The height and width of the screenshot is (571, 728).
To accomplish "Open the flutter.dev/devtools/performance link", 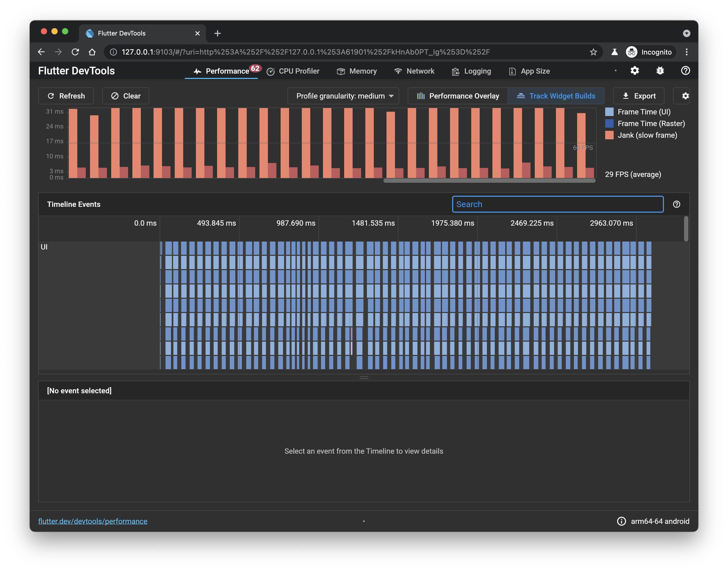I will pyautogui.click(x=93, y=521).
